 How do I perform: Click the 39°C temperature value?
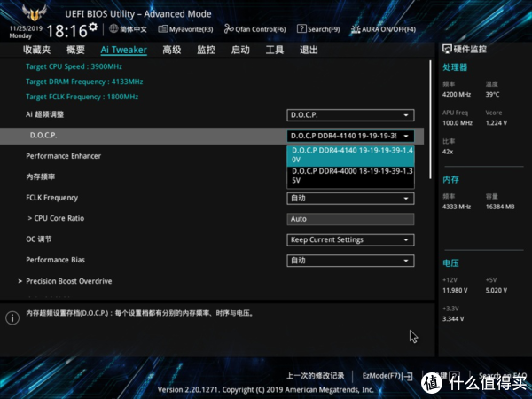point(492,94)
